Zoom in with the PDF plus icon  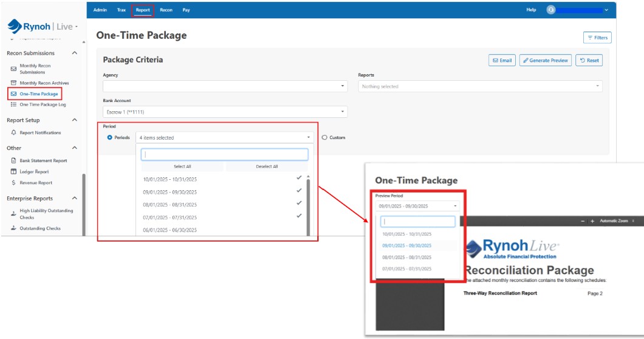pyautogui.click(x=592, y=221)
